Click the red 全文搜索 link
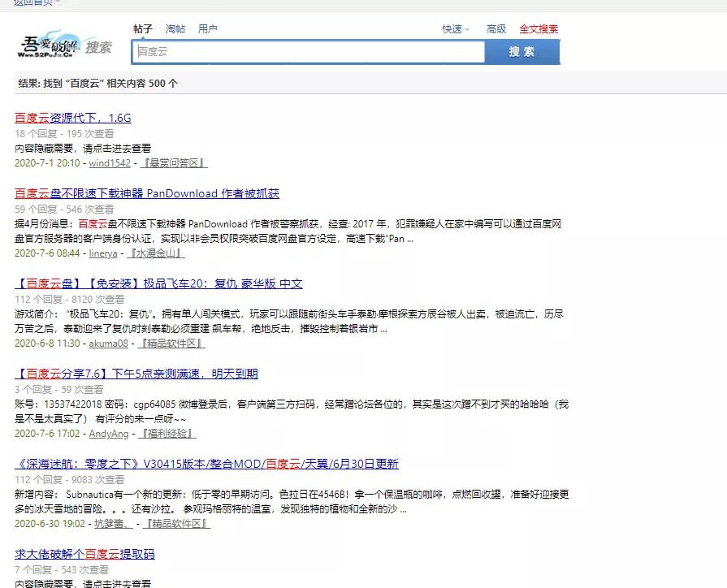 pyautogui.click(x=538, y=28)
